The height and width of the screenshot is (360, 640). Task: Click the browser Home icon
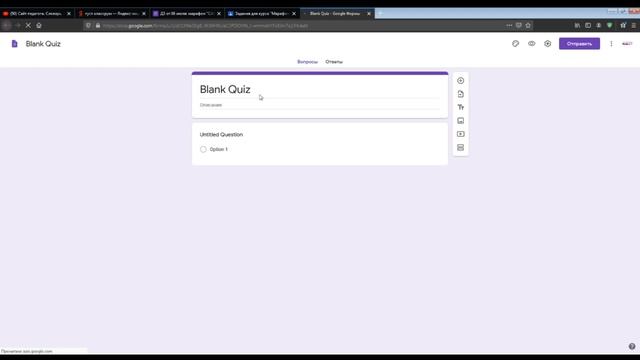[39, 25]
